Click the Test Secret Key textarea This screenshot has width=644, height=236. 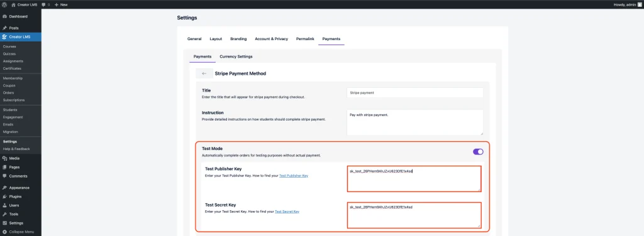[x=414, y=215]
